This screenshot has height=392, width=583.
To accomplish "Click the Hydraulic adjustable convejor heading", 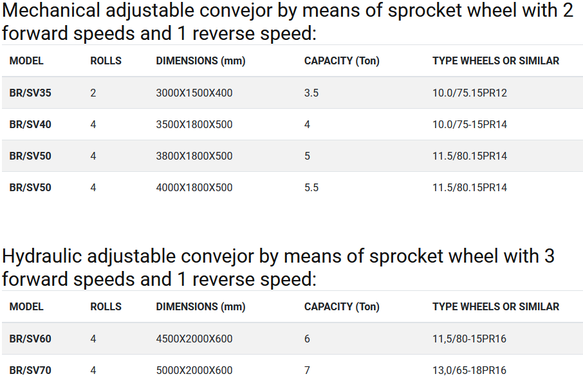I will point(278,267).
